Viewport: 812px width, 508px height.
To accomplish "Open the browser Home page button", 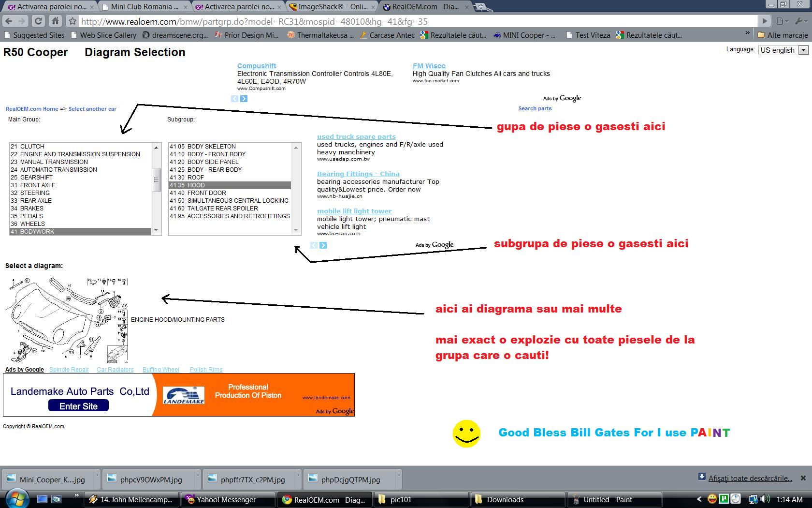I will (55, 21).
